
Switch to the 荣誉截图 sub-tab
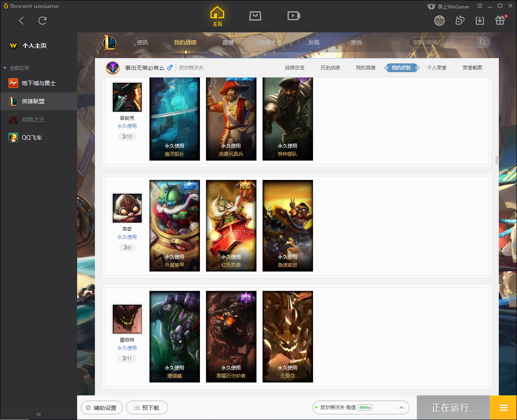click(x=472, y=68)
